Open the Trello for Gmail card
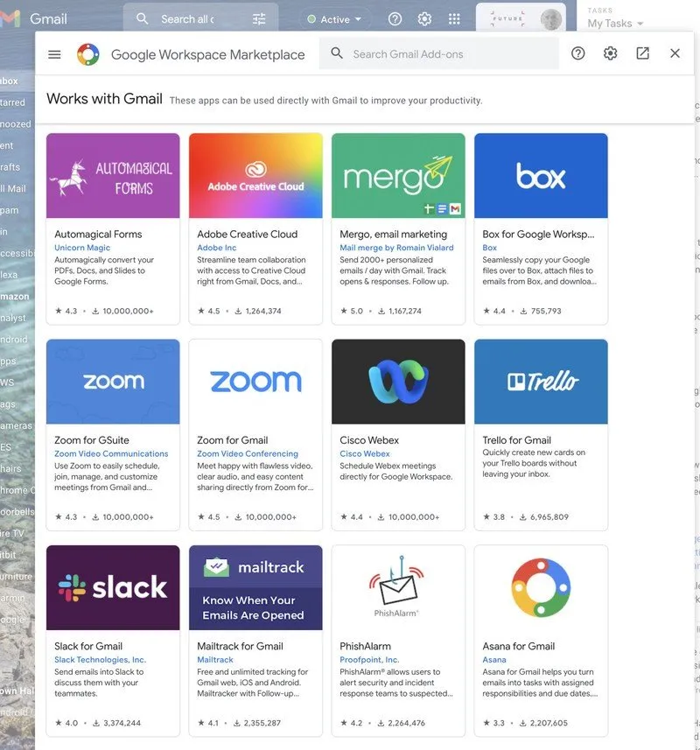700x750 pixels. tap(541, 433)
